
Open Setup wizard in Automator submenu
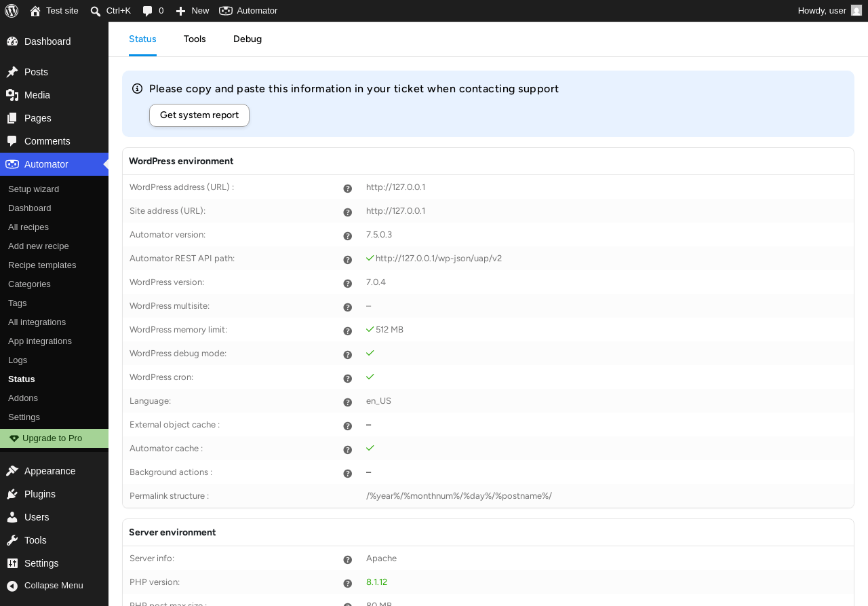click(x=54, y=189)
